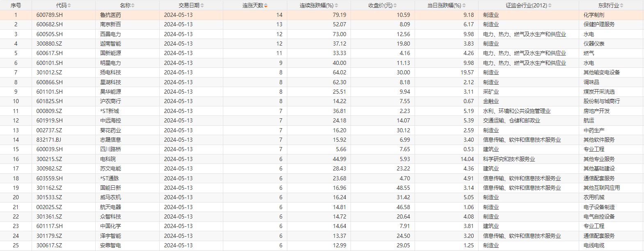The height and width of the screenshot is (251, 644).
Task: Select row 10 沪农商行 name cell
Action: coord(110,101)
